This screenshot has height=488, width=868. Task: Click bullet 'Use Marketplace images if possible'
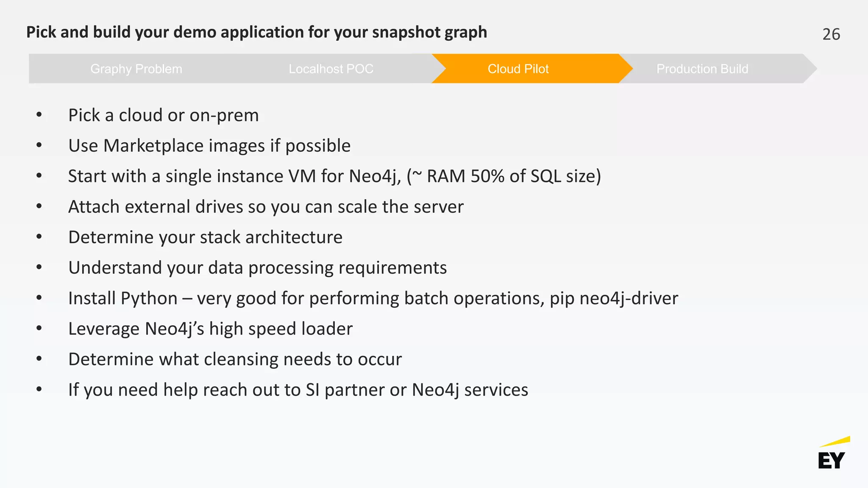(x=209, y=146)
